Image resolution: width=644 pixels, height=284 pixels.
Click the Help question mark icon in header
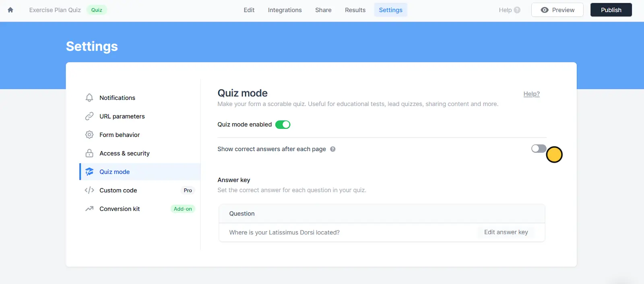click(517, 10)
